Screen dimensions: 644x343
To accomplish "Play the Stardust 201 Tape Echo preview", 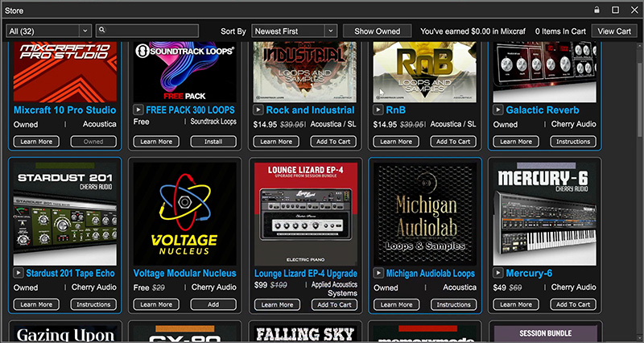I will point(19,274).
